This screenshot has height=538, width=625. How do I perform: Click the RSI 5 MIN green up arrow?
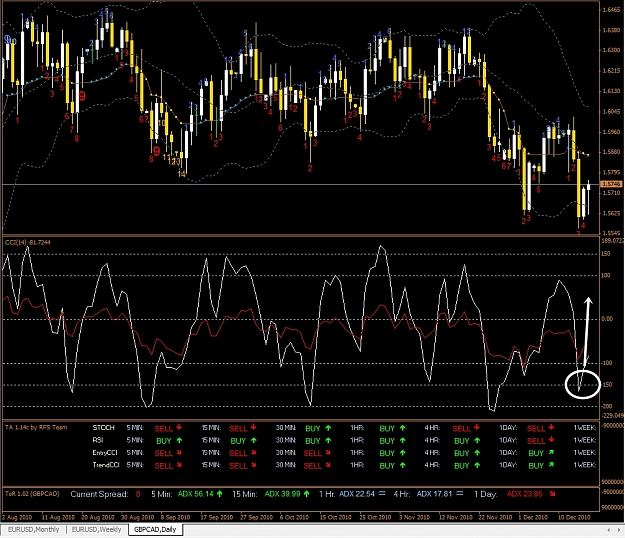(x=179, y=440)
